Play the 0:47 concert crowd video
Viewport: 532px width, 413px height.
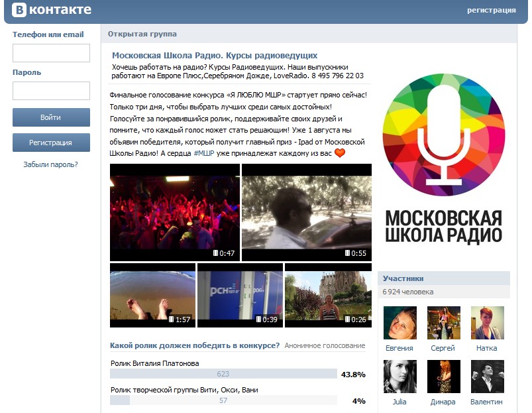point(175,212)
